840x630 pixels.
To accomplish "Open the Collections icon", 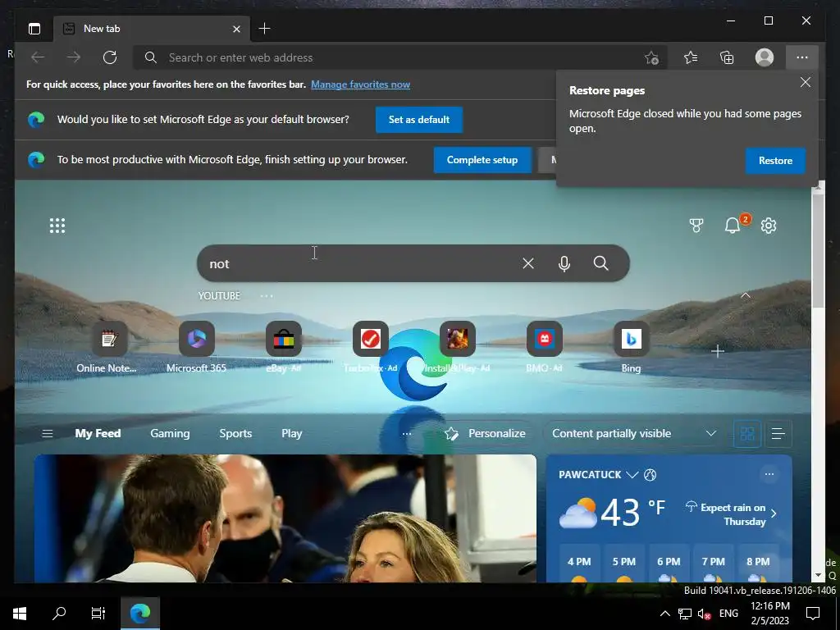I will click(x=727, y=57).
